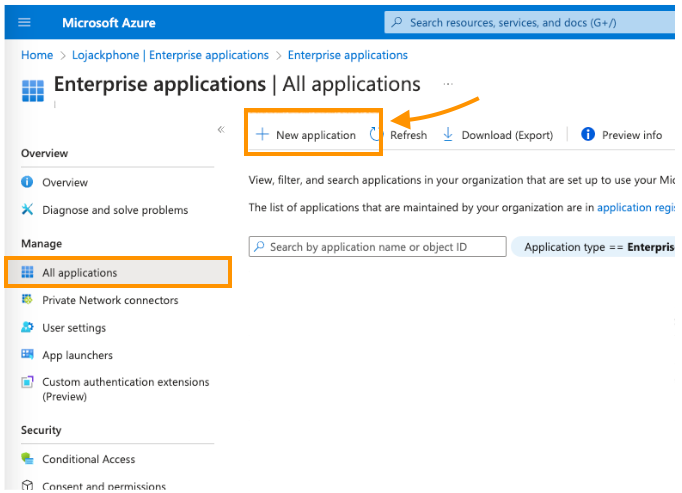682x493 pixels.
Task: Open the last Enterprise applications breadcrumb
Action: click(x=348, y=55)
